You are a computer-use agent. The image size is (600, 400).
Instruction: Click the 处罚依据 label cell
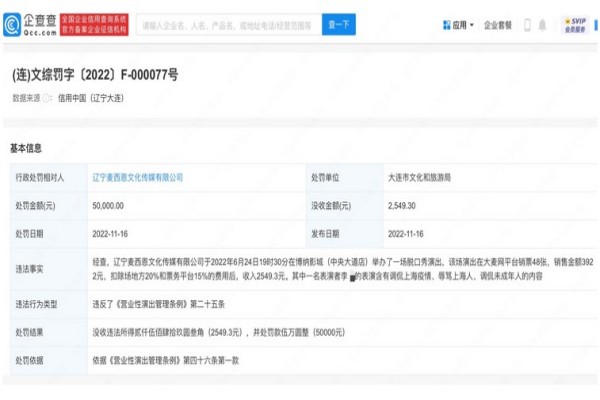pyautogui.click(x=49, y=361)
